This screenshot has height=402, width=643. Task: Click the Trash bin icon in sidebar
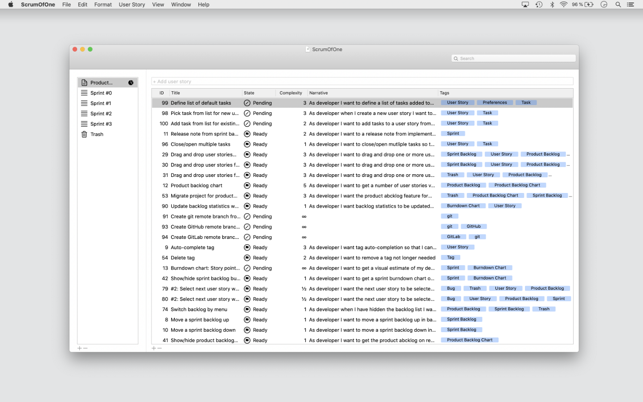(84, 134)
